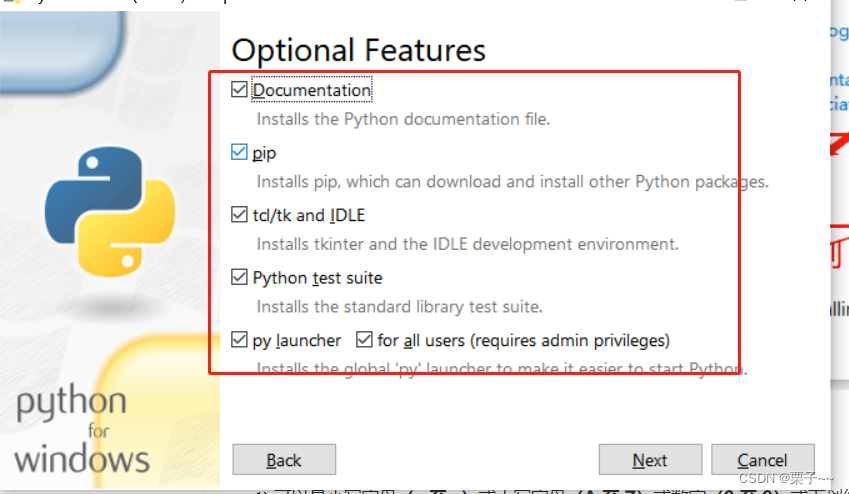
Task: Click the 'python for windows' branding text
Action: pyautogui.click(x=82, y=430)
